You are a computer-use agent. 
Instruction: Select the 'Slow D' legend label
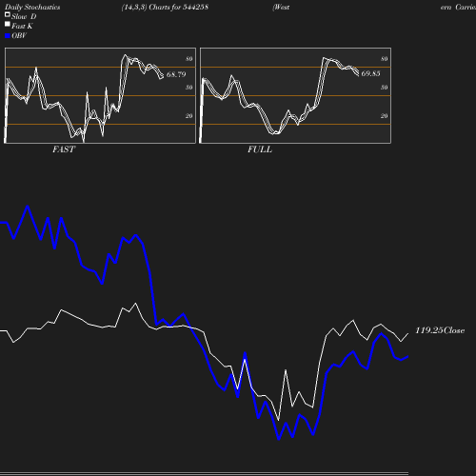pyautogui.click(x=24, y=16)
